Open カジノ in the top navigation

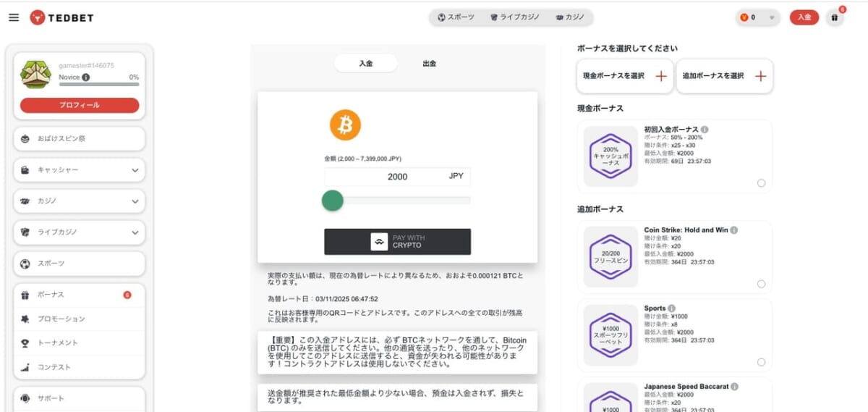570,17
